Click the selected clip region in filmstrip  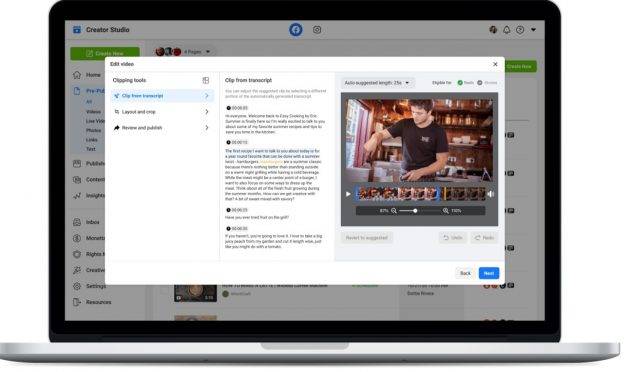[398, 194]
